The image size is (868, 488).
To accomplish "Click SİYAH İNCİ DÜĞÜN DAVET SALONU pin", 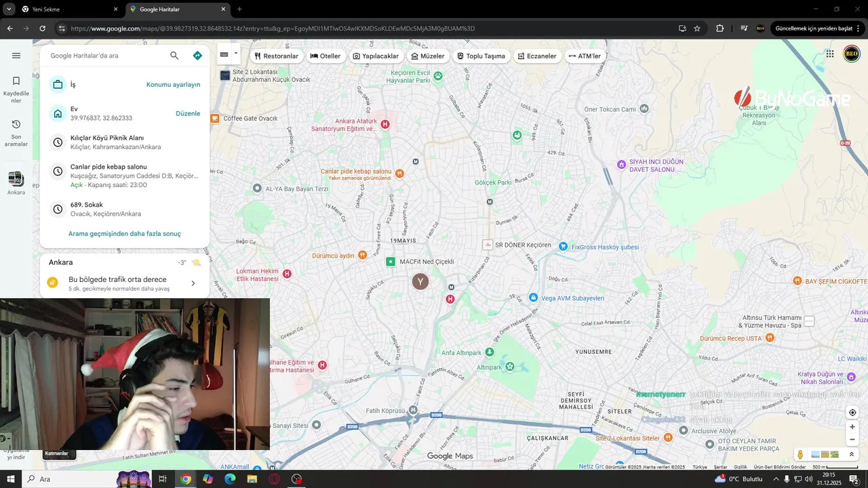I will pyautogui.click(x=621, y=165).
